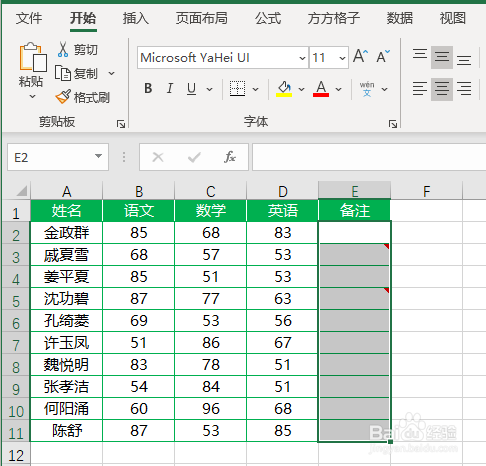
Task: Click the formula bar options dots handle
Action: coord(124,157)
